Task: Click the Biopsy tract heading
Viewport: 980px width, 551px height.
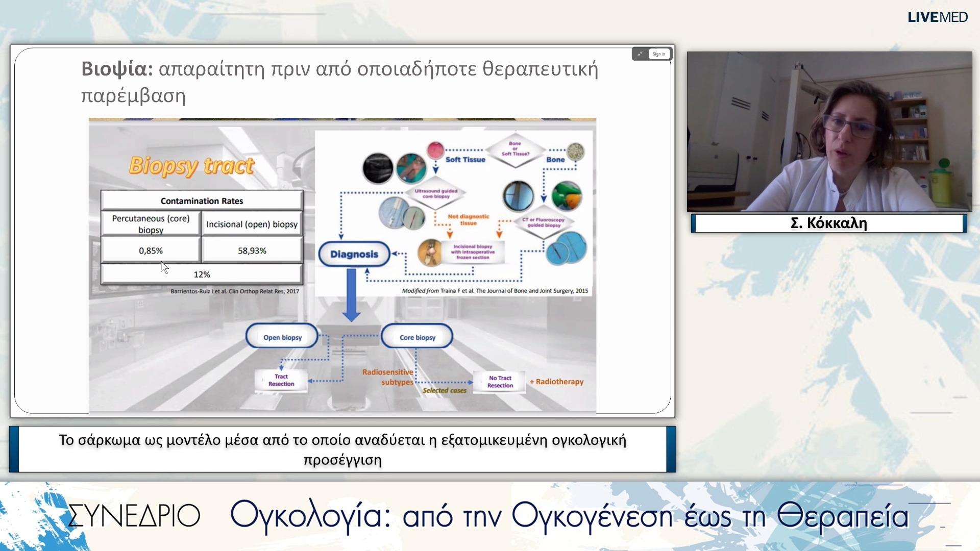Action: click(x=191, y=166)
